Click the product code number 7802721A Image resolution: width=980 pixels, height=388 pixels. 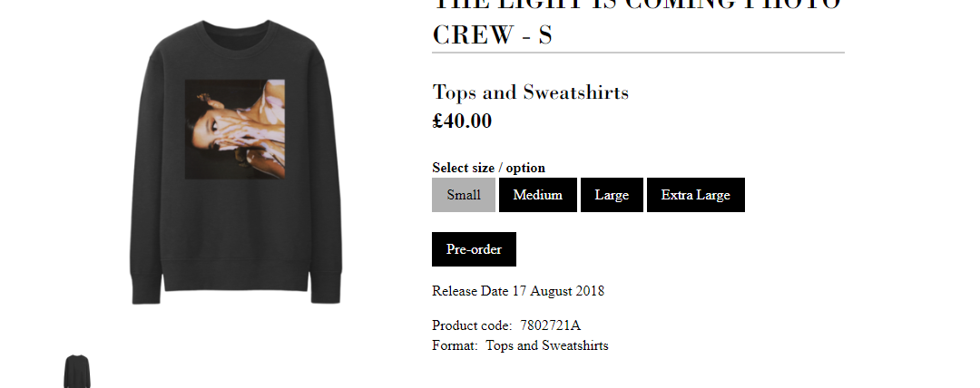[x=551, y=325]
